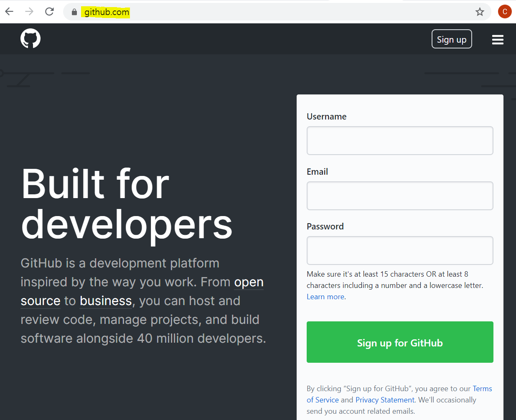Click the green Sign up for GitHub button
The image size is (516, 420).
(400, 342)
